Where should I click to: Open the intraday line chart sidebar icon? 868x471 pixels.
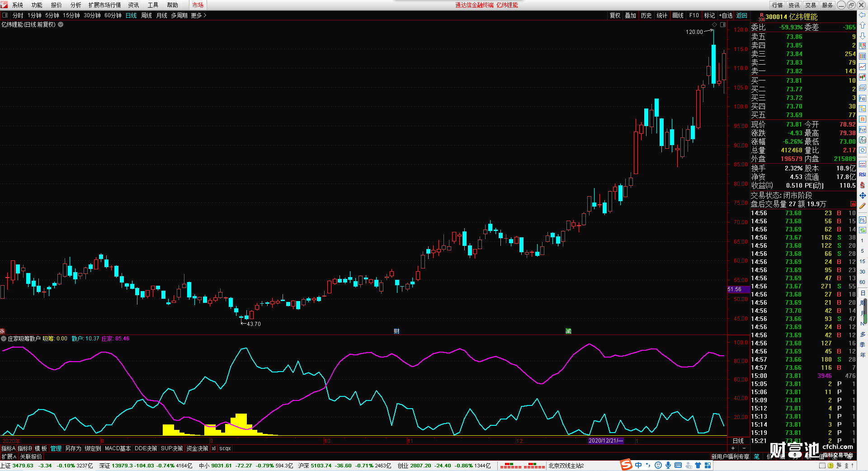pyautogui.click(x=863, y=67)
